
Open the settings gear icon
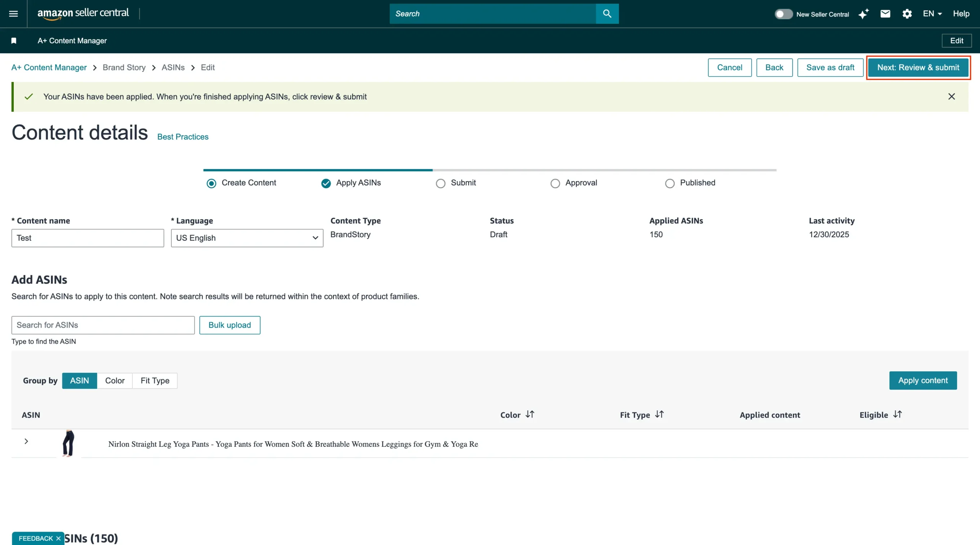(907, 14)
